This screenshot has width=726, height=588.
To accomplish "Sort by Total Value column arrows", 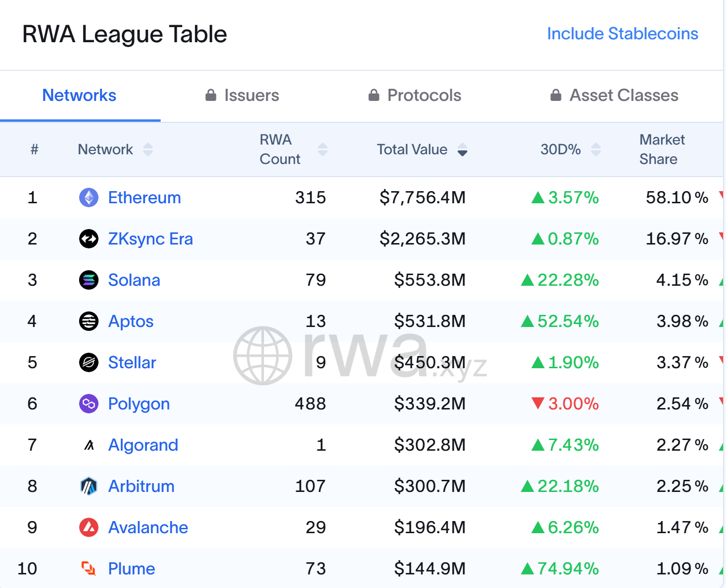I will [462, 149].
